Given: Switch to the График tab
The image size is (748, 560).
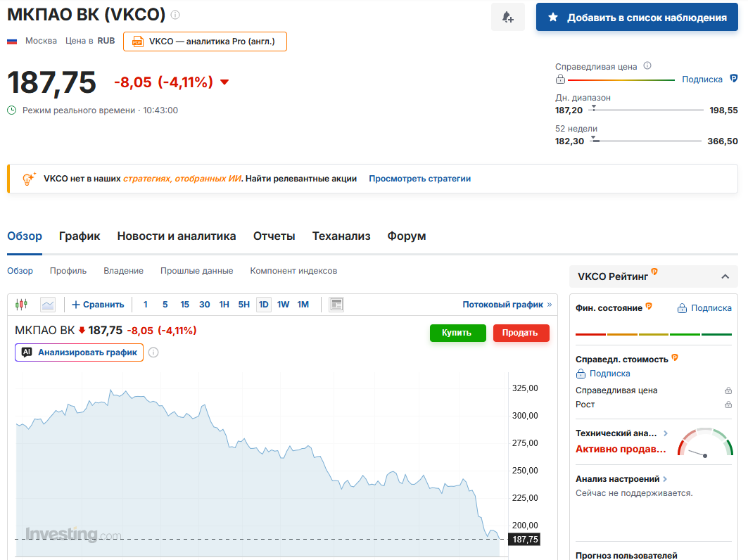Looking at the screenshot, I should click(x=80, y=236).
